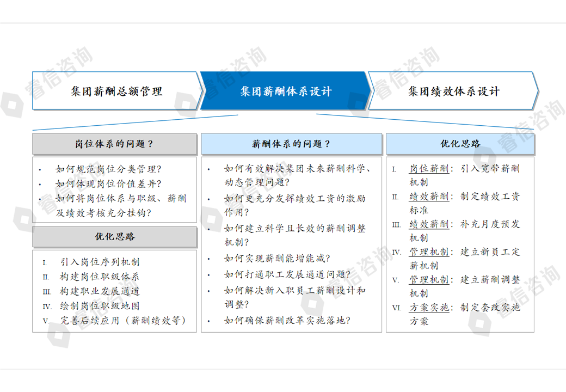Select the 优化思路 header above 引入岗位序列机制
Image resolution: width=566 pixels, height=392 pixels.
tap(114, 237)
